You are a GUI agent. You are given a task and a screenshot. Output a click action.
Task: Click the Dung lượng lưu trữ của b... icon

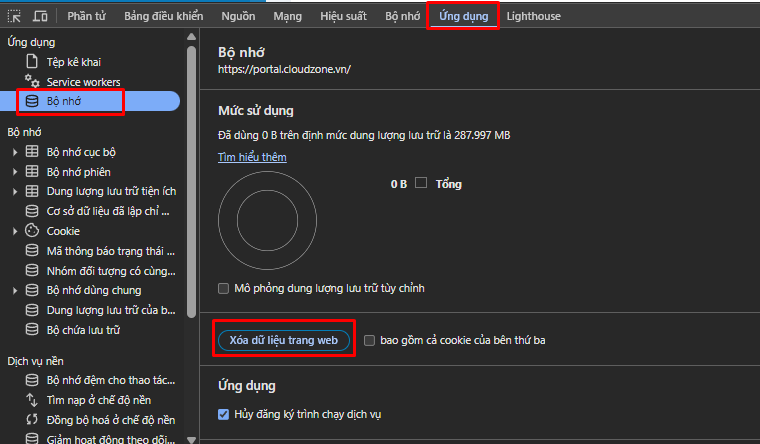tap(32, 310)
